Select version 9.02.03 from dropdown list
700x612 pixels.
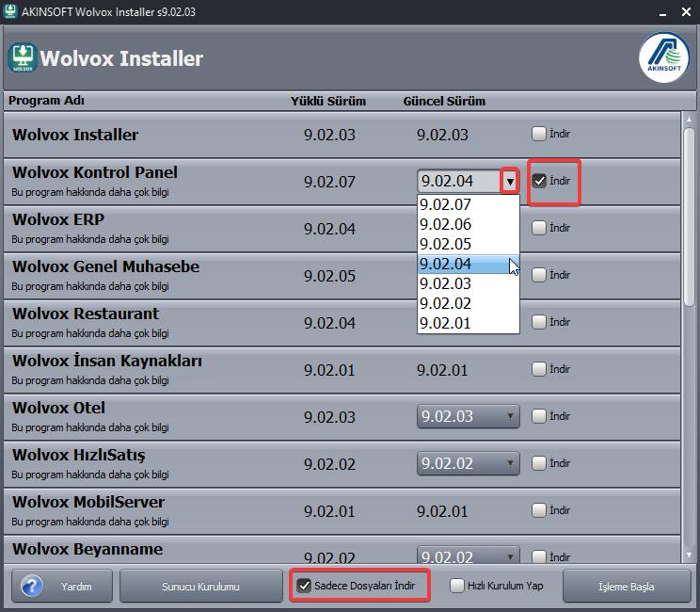[468, 283]
